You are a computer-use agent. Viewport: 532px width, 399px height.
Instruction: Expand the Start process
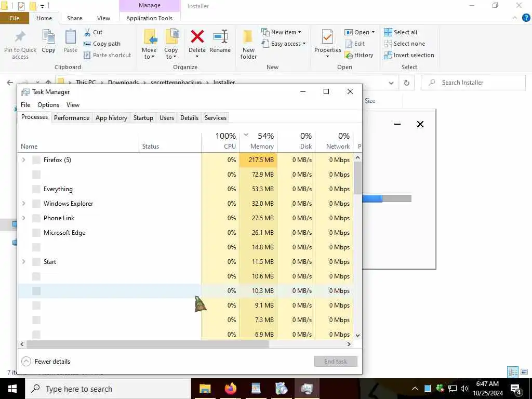[x=23, y=262]
